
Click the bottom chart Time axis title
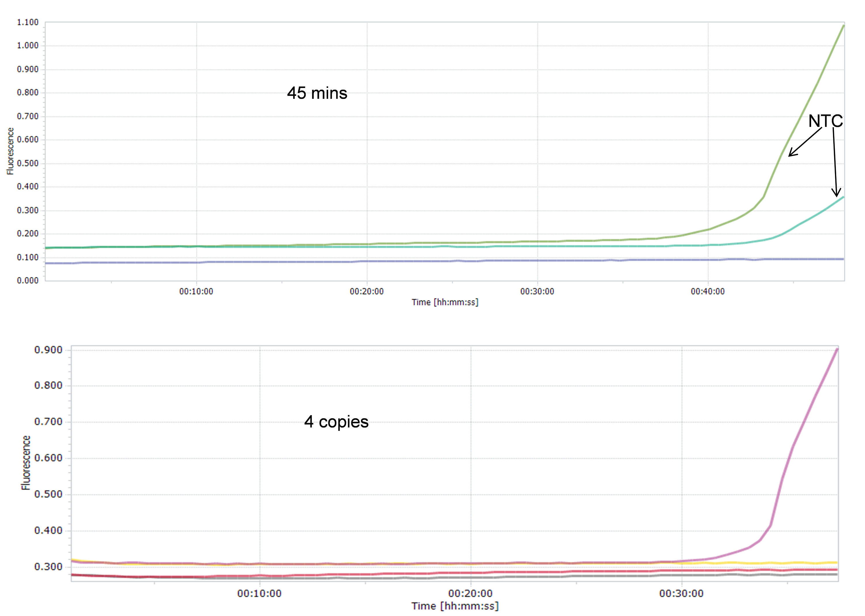click(x=455, y=606)
